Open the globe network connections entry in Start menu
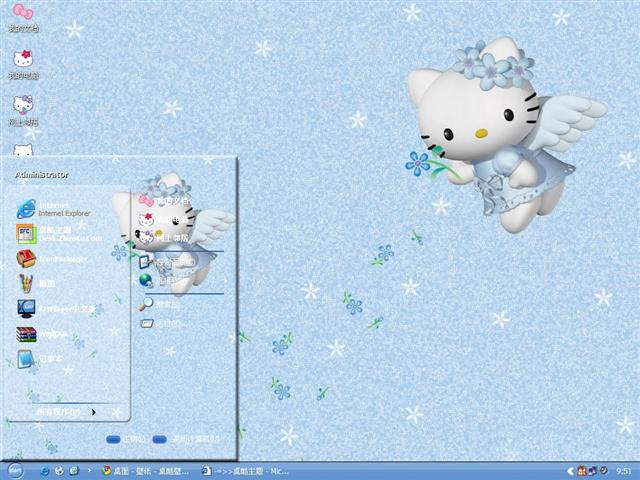640x480 pixels. 159,280
